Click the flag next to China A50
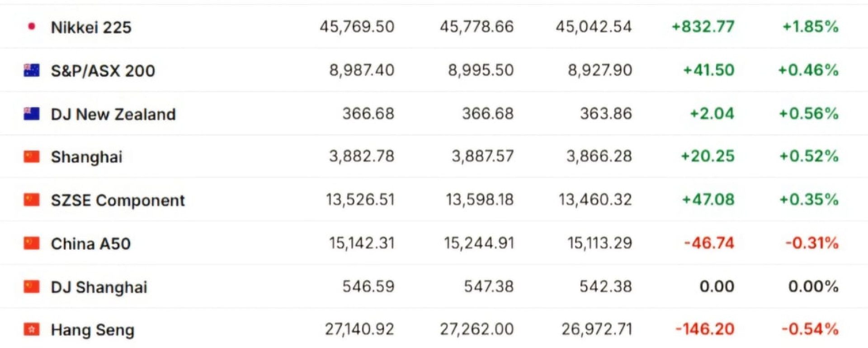868x348 pixels. (32, 243)
